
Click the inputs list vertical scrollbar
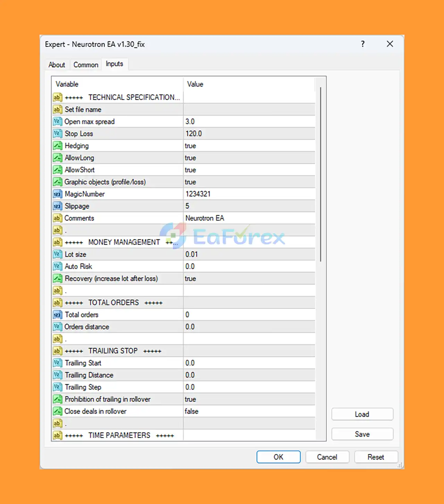coord(321,174)
